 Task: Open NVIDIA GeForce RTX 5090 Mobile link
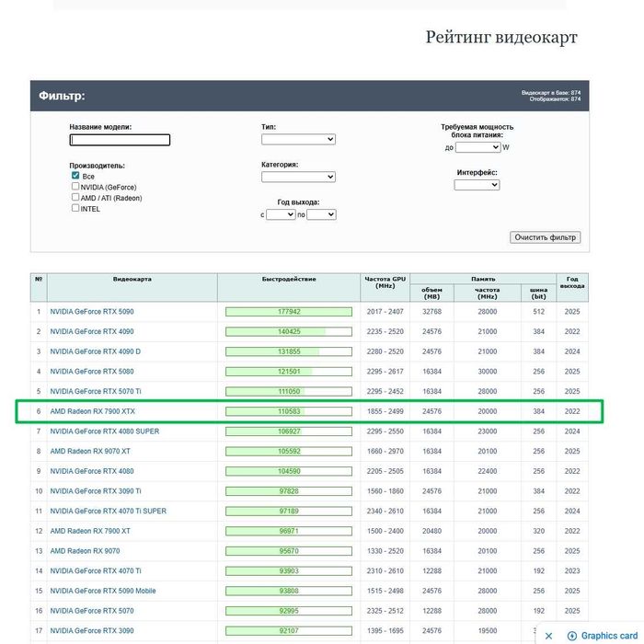click(x=103, y=591)
